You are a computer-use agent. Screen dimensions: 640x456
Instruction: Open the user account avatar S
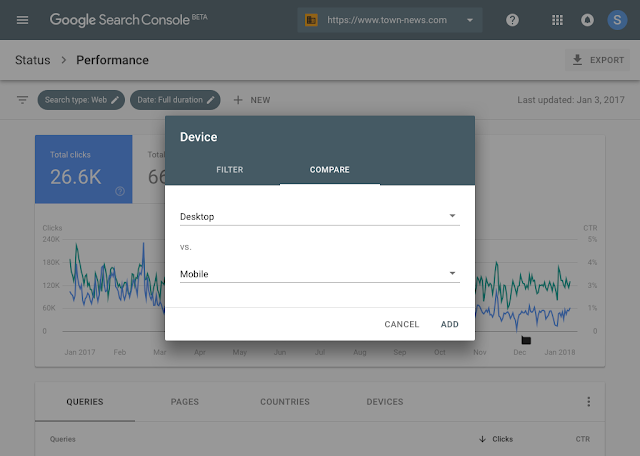coord(617,20)
